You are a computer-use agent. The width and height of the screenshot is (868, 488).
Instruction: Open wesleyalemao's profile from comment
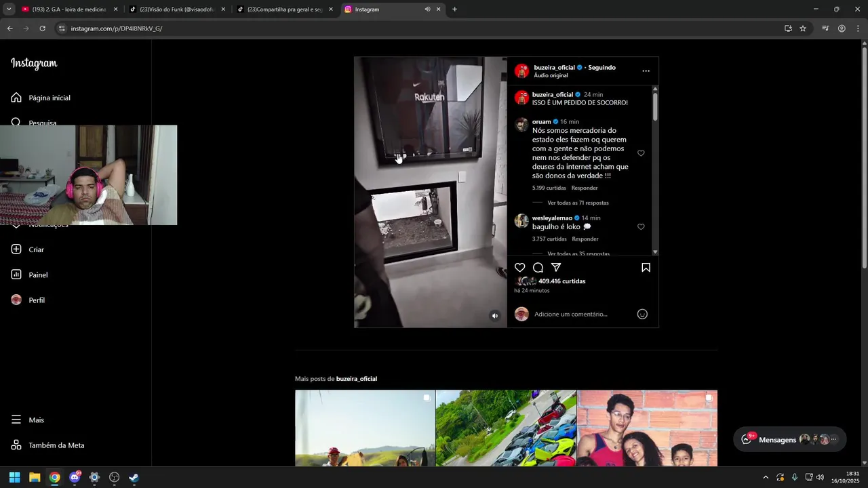click(x=552, y=218)
